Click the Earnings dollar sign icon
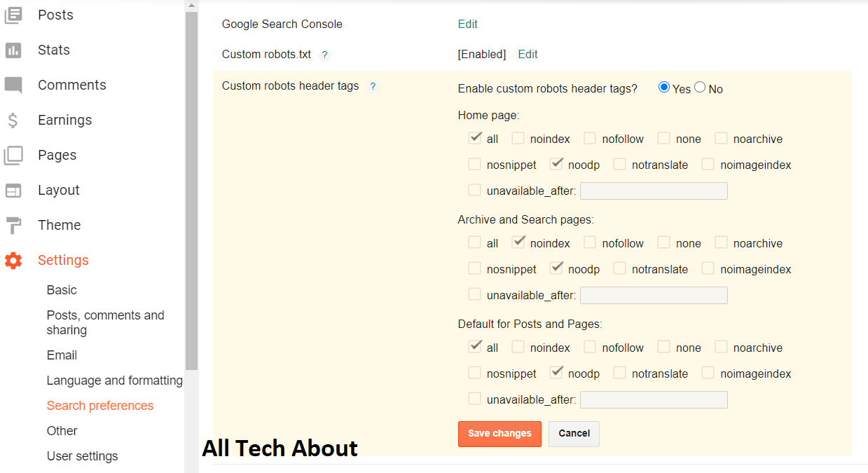 tap(13, 121)
